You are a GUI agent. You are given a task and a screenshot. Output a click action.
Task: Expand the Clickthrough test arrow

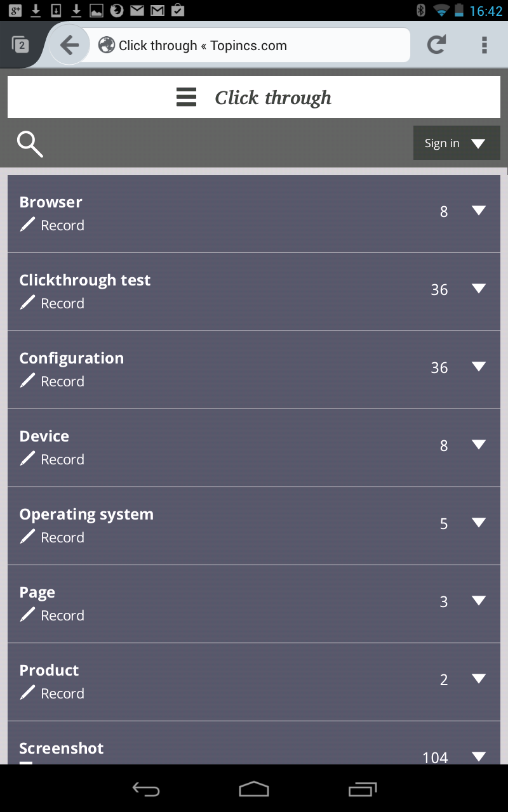pyautogui.click(x=479, y=289)
